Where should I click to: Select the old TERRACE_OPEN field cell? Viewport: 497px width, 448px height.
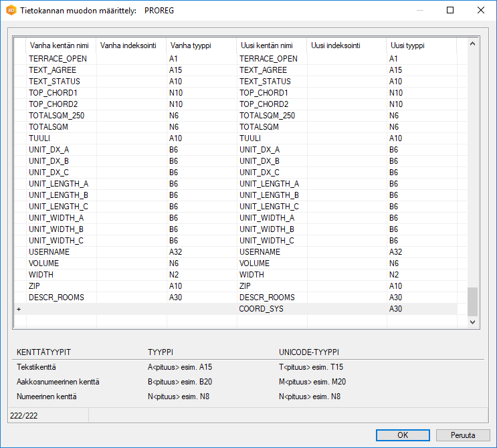[62, 59]
